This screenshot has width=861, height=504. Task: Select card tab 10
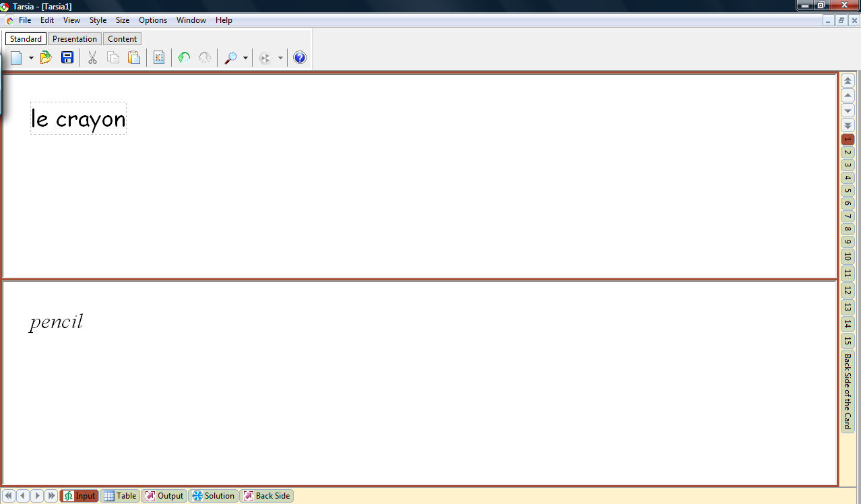[x=848, y=257]
